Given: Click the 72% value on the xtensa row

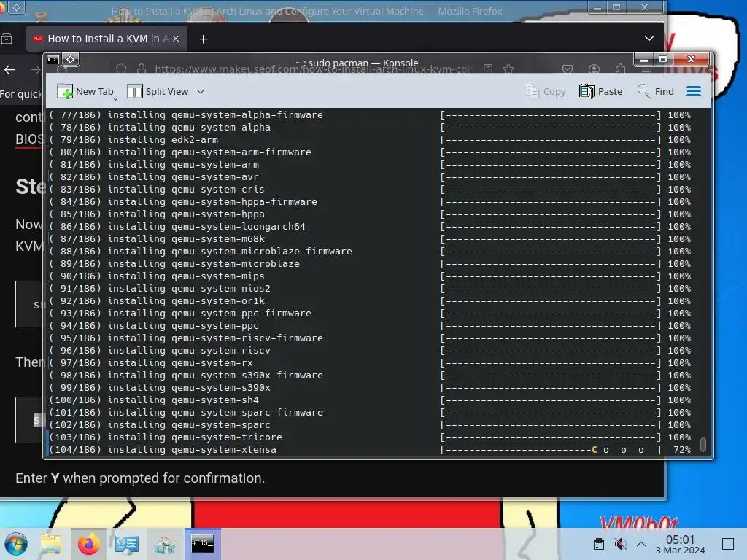Looking at the screenshot, I should pos(682,449).
